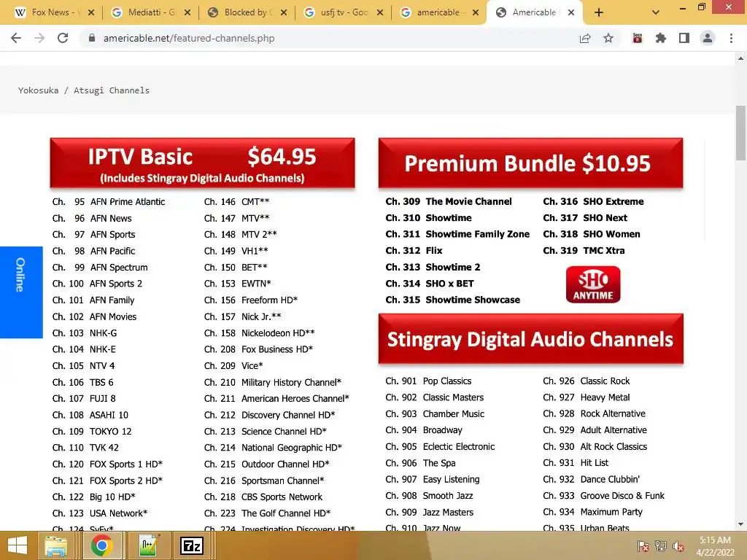Open the blue Online chat tab
The height and width of the screenshot is (560, 747).
21,292
